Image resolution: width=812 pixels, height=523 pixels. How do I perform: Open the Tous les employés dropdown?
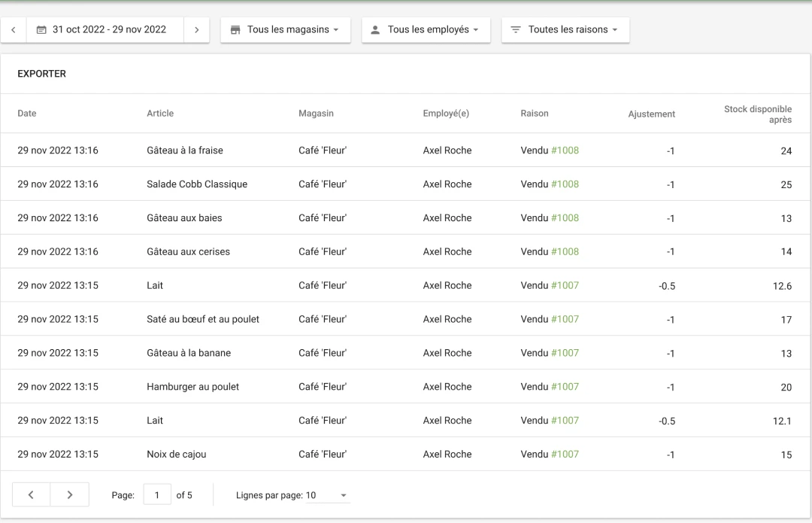(426, 29)
